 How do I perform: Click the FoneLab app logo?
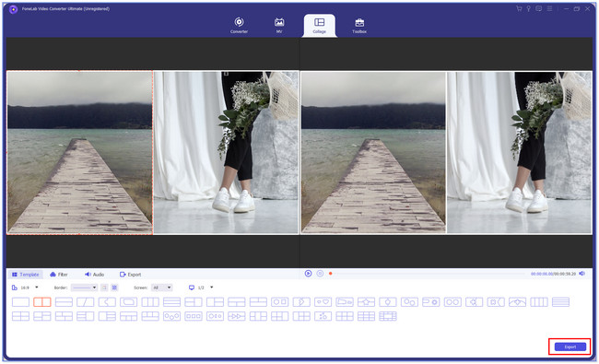13,9
